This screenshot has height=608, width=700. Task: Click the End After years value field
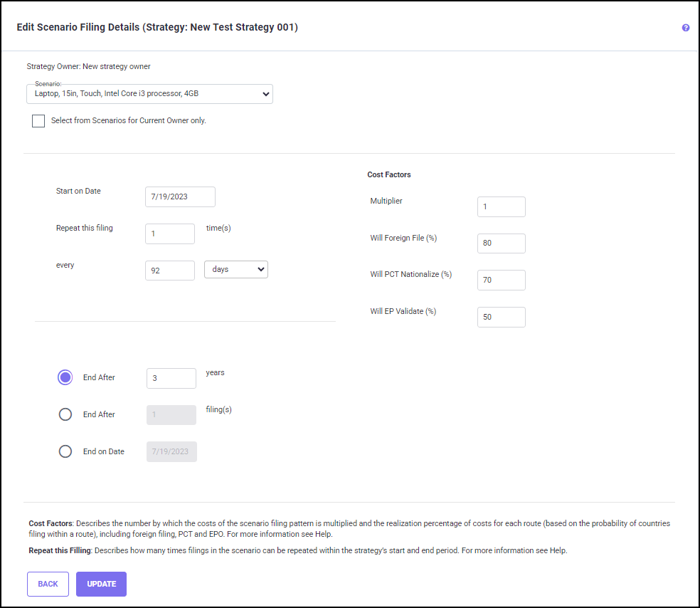coord(171,379)
